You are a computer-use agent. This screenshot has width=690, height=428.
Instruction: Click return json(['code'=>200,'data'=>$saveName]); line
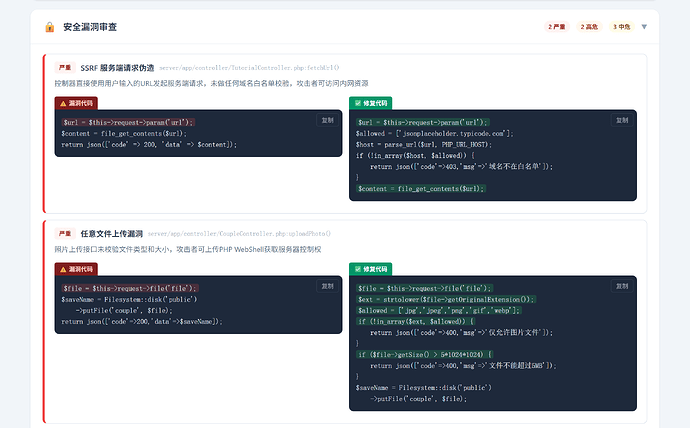point(142,322)
